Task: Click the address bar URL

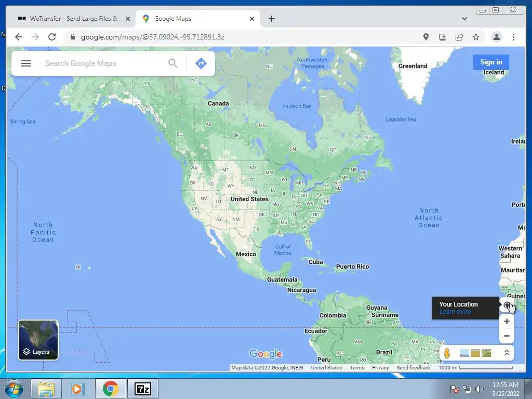Action: 152,37
